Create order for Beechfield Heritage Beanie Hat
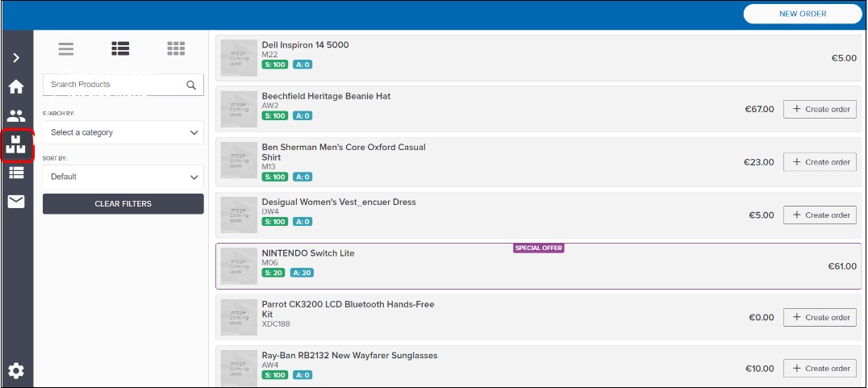The width and height of the screenshot is (868, 388). [820, 110]
